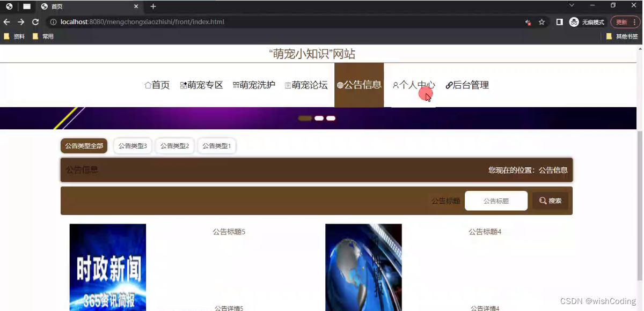Click the magnifier icon on 搜索 button

(543, 201)
